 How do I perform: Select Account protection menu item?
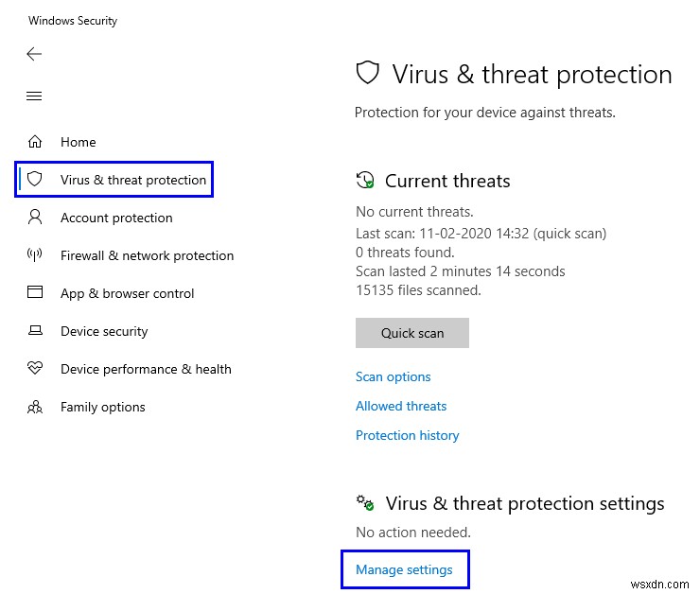116,218
